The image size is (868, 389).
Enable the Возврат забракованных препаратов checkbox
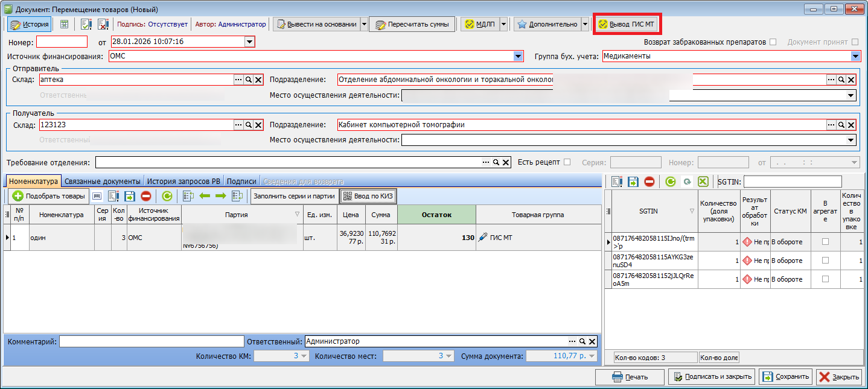773,42
